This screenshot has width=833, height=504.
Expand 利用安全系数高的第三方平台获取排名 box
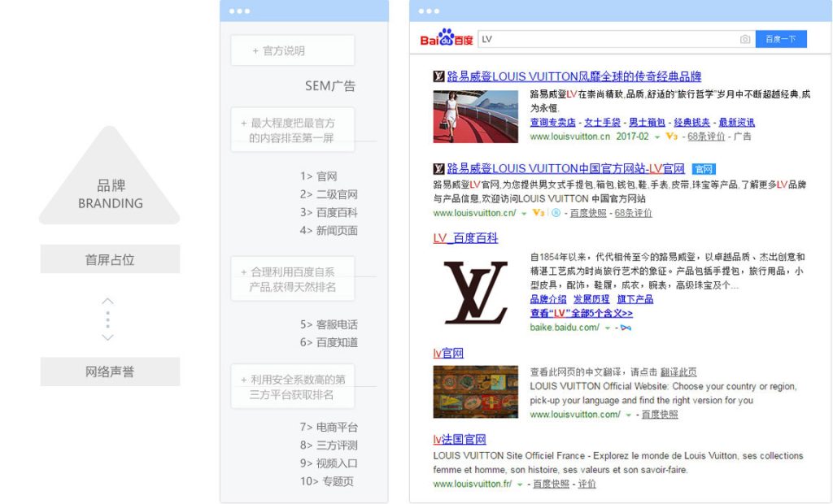coord(292,387)
